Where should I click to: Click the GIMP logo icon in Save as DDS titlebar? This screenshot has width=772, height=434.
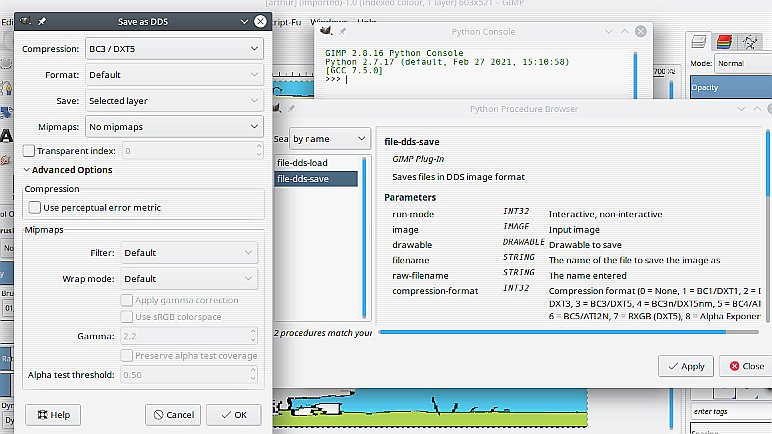(25, 20)
